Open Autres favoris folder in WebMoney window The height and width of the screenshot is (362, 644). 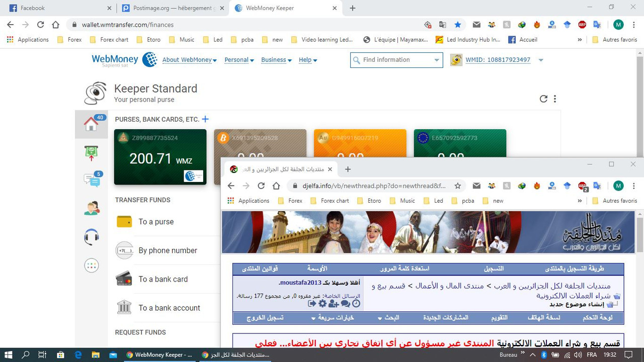(x=614, y=39)
